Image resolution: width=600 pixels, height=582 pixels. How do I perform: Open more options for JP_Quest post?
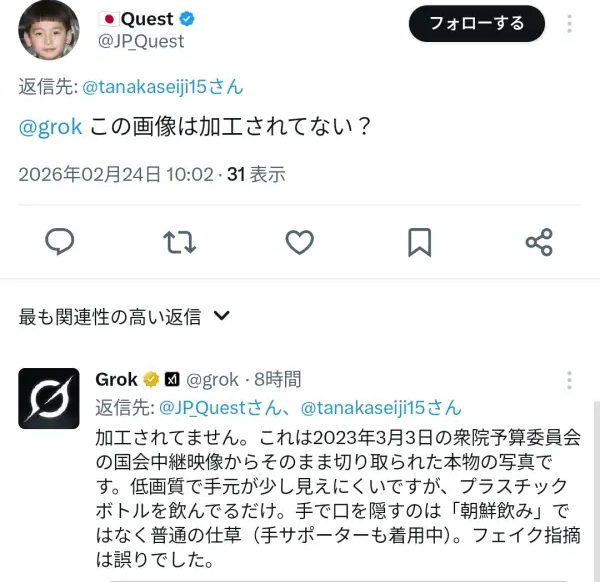pyautogui.click(x=570, y=23)
